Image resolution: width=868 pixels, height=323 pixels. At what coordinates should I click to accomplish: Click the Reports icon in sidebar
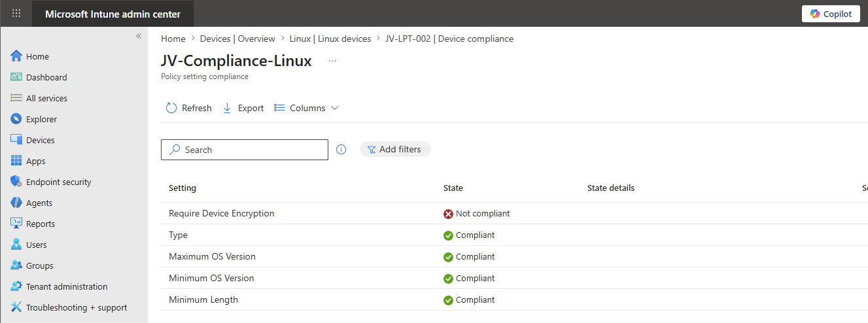(x=16, y=224)
